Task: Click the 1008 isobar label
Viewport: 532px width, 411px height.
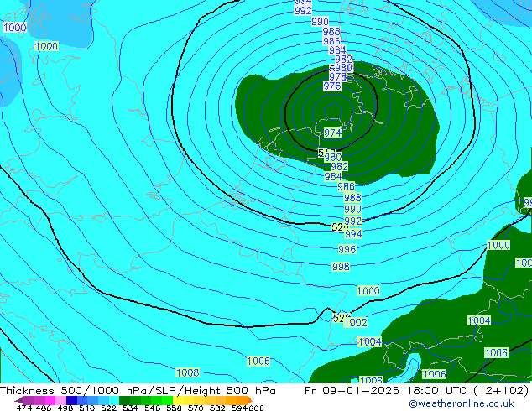Action: coord(188,373)
